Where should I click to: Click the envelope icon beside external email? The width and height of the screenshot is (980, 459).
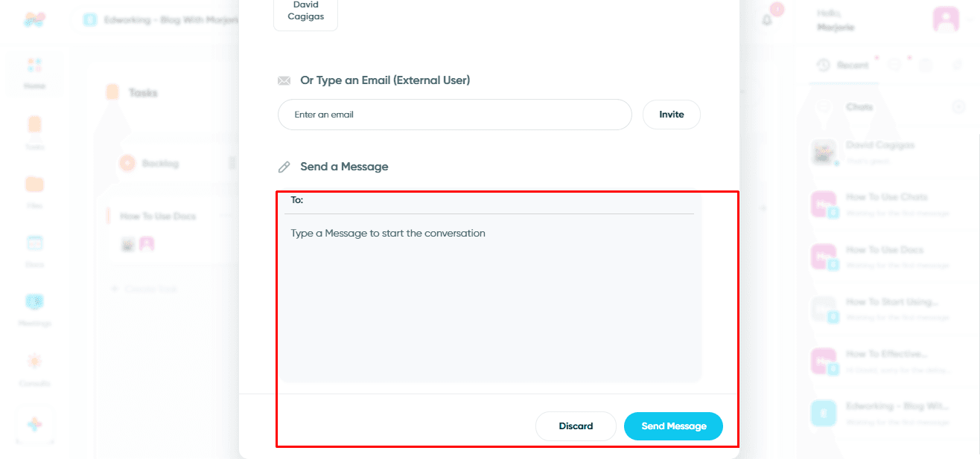pos(284,80)
